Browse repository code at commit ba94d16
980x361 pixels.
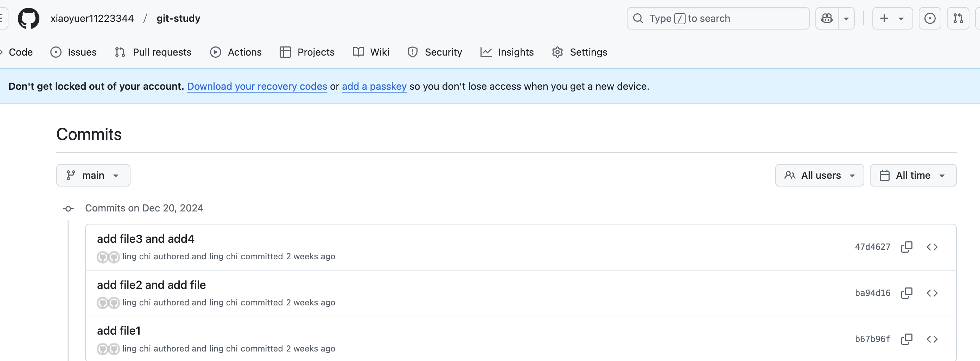click(932, 293)
